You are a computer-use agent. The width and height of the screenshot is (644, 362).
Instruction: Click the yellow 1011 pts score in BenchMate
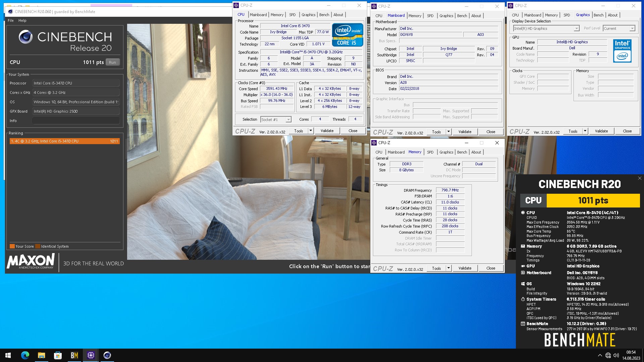click(x=593, y=200)
